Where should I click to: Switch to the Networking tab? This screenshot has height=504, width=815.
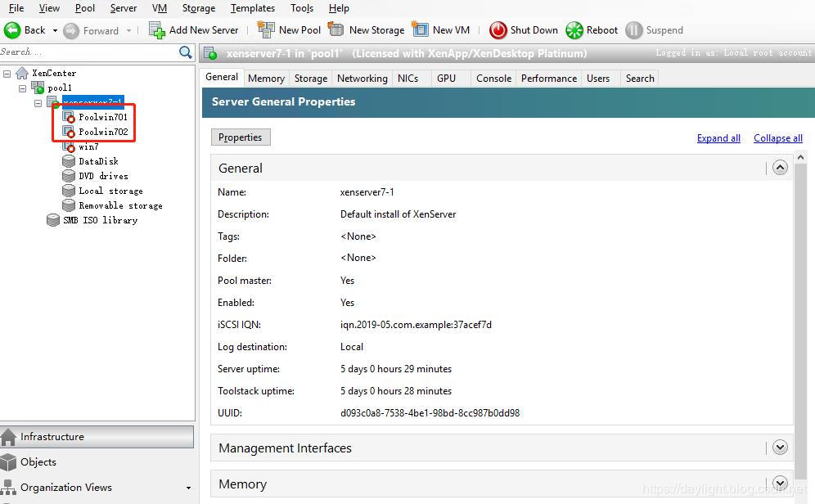(x=362, y=78)
